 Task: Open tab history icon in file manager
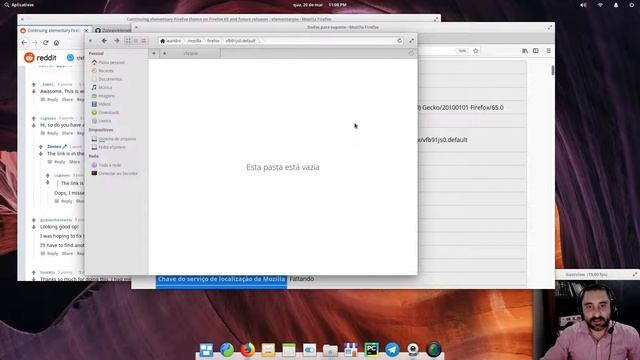click(411, 53)
